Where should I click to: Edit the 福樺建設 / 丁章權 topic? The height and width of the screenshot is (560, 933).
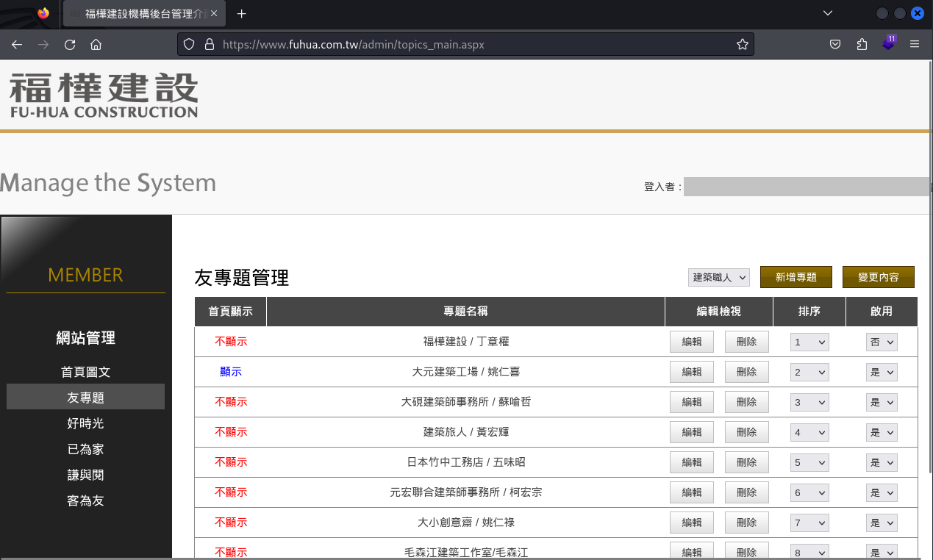[x=692, y=342]
